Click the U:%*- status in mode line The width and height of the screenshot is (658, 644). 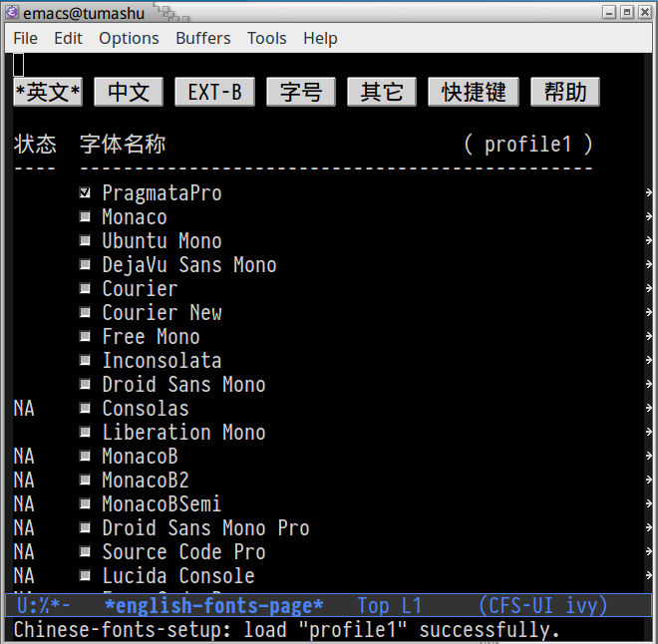tap(43, 605)
